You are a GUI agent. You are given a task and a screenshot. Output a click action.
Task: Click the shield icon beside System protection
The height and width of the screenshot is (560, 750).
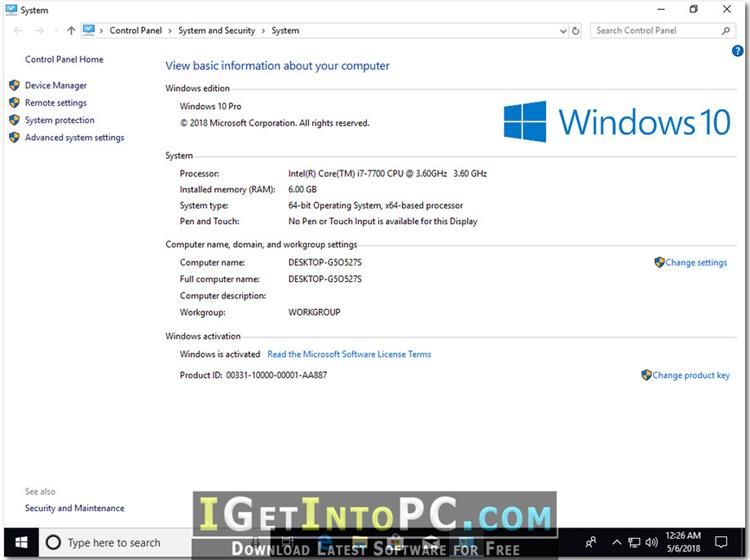coord(14,120)
